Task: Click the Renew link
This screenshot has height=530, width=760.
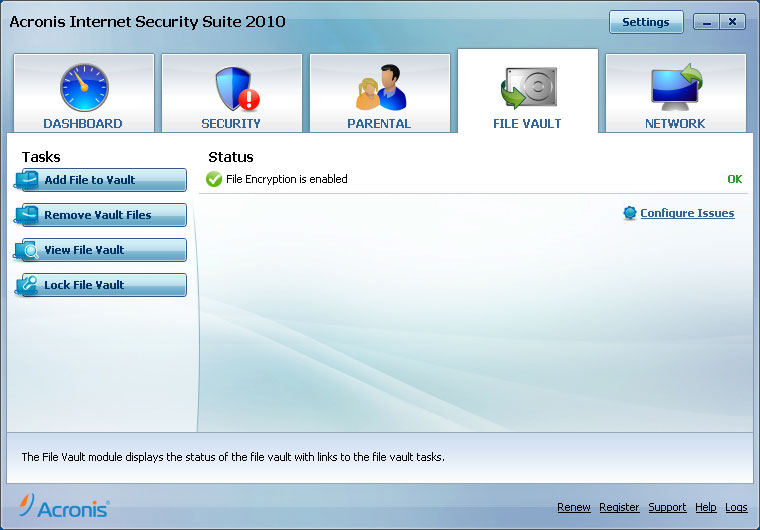Action: click(574, 507)
